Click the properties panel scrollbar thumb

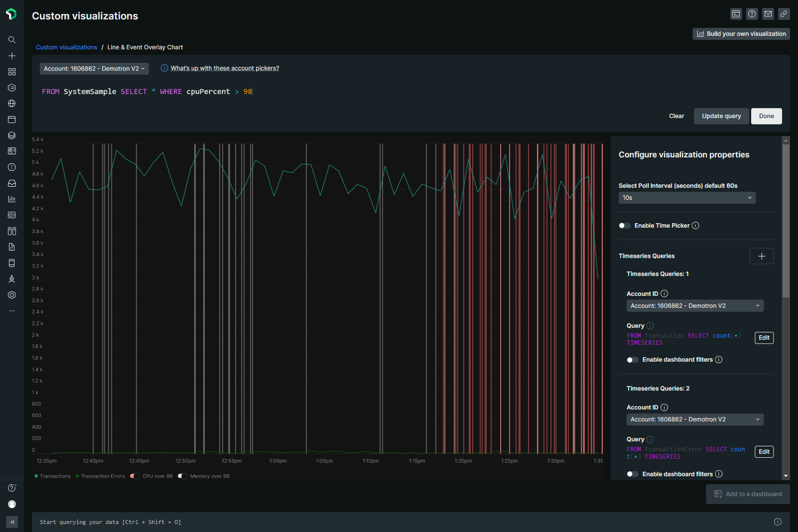click(x=786, y=221)
